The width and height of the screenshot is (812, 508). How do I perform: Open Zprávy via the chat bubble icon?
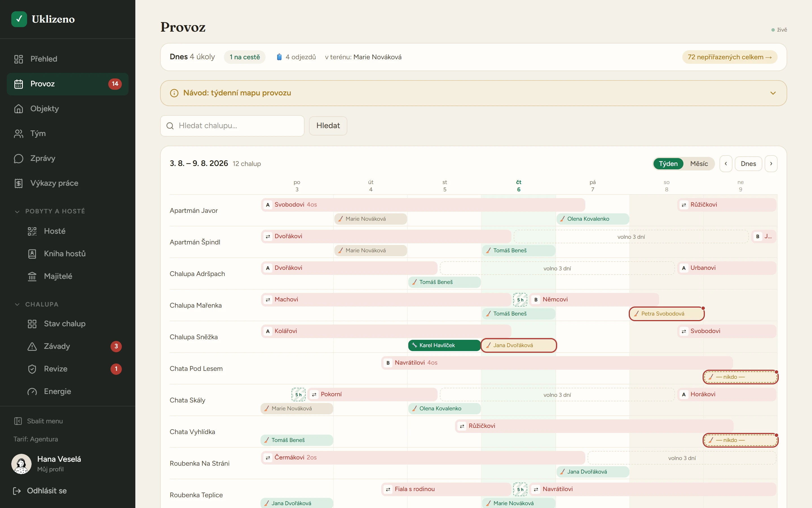(18, 159)
